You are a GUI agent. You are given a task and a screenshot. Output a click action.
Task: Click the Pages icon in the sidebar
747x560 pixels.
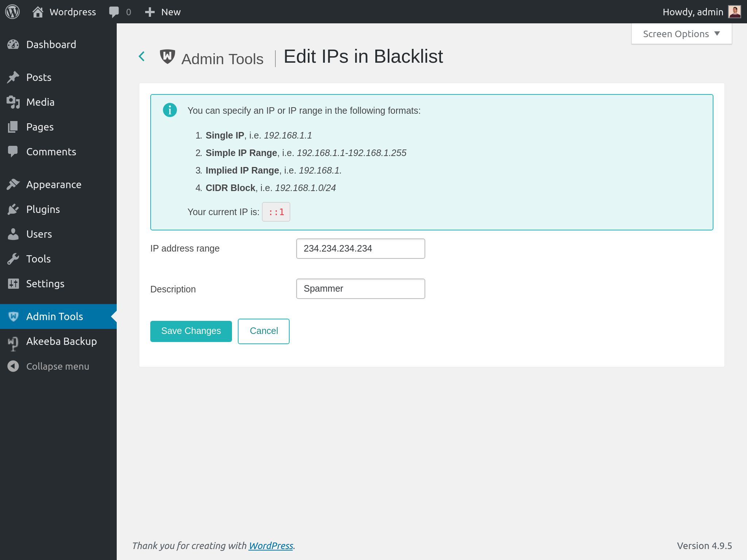coord(13,127)
